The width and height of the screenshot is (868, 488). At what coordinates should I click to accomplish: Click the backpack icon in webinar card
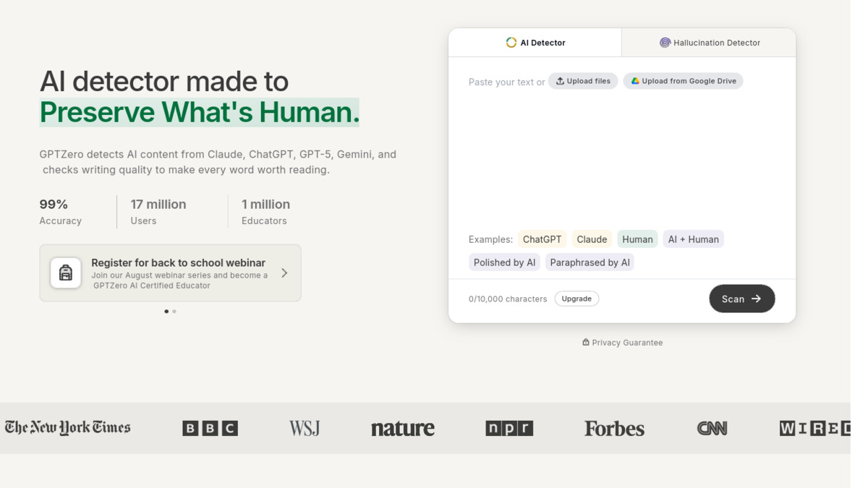tap(66, 273)
